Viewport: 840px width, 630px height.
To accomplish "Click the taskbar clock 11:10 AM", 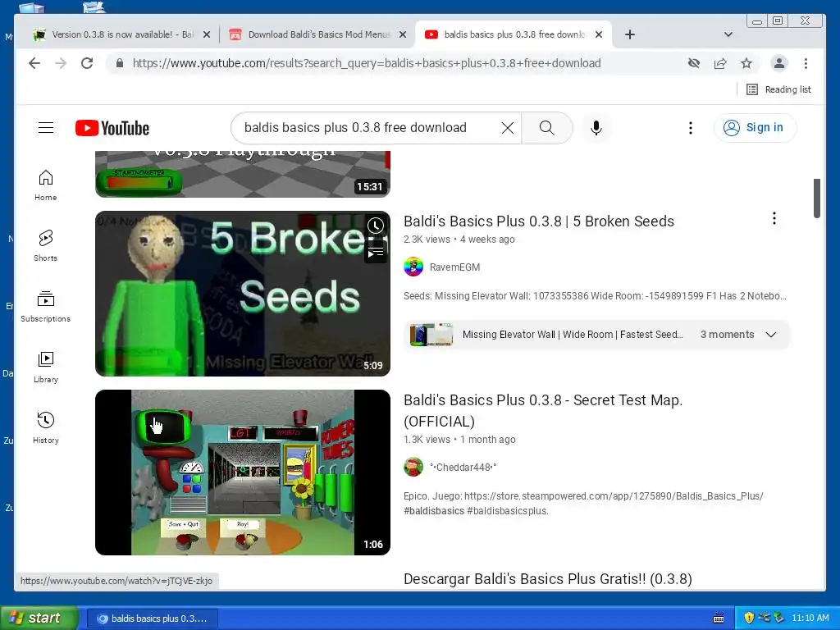I will [x=810, y=618].
